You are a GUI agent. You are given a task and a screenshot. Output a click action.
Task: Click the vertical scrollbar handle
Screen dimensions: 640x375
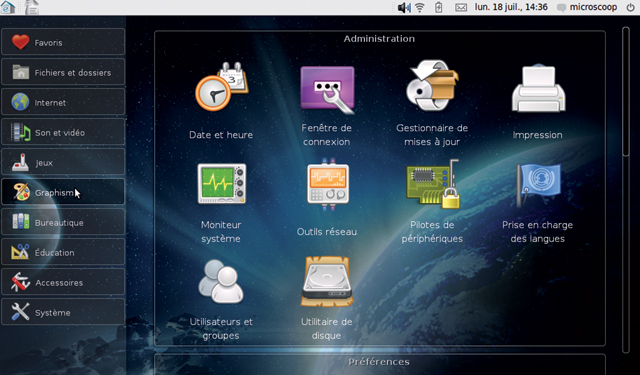tap(626, 91)
